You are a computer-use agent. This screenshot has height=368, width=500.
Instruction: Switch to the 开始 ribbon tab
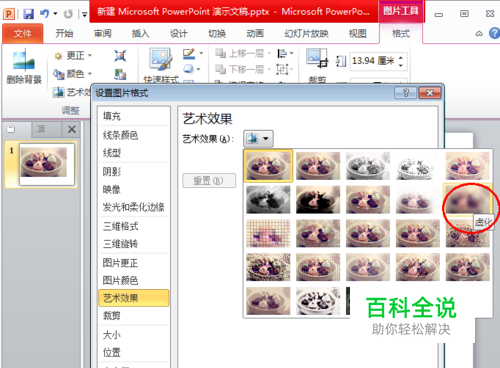click(x=64, y=33)
